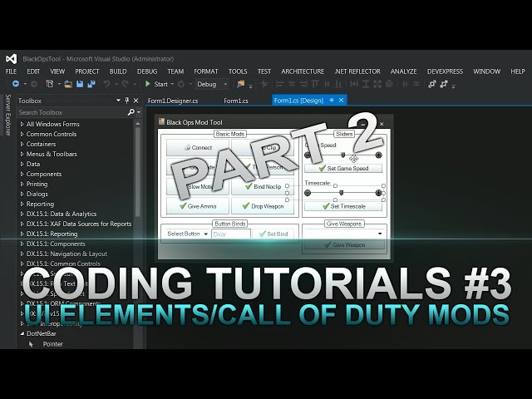The image size is (532, 399).
Task: Click the Set Game Speed button
Action: (343, 168)
